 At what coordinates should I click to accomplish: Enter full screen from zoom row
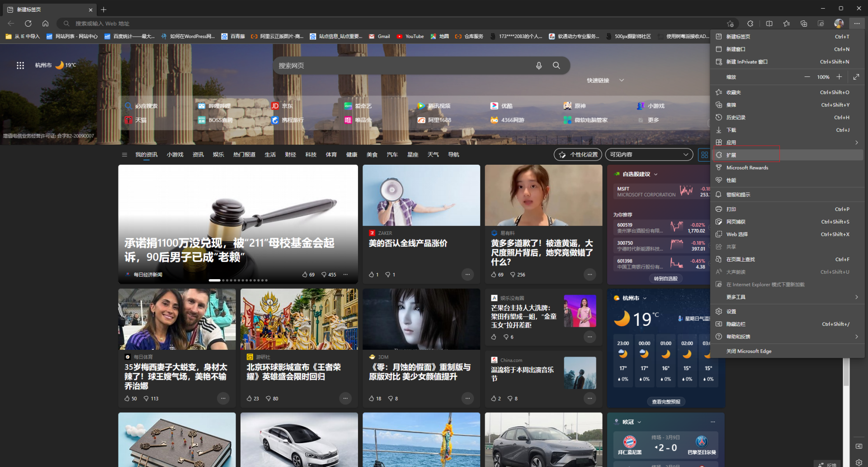856,77
